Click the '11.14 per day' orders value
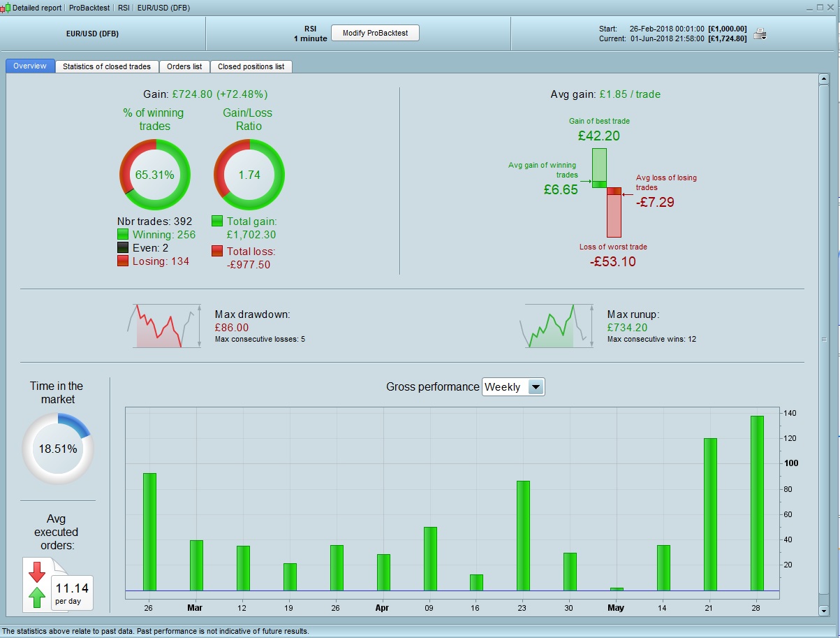The image size is (840, 638). coord(72,593)
